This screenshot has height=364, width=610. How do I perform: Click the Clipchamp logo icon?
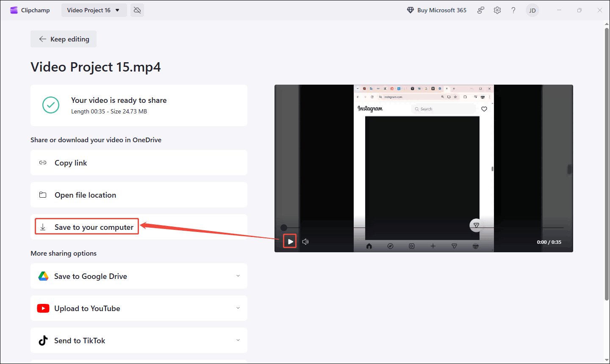14,10
